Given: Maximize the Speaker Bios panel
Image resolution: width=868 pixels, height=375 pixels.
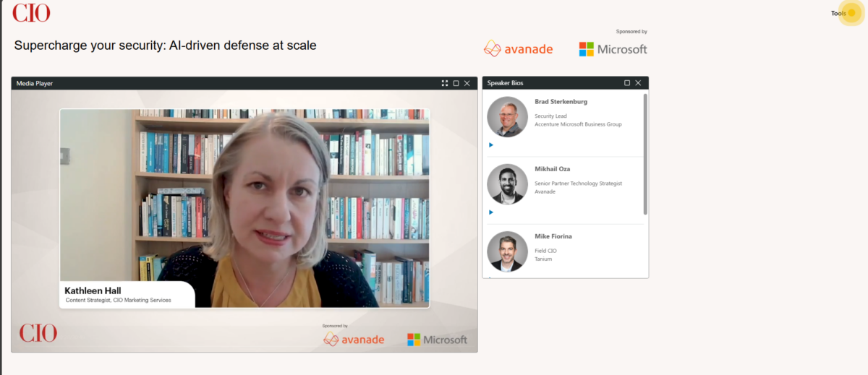Looking at the screenshot, I should 627,83.
